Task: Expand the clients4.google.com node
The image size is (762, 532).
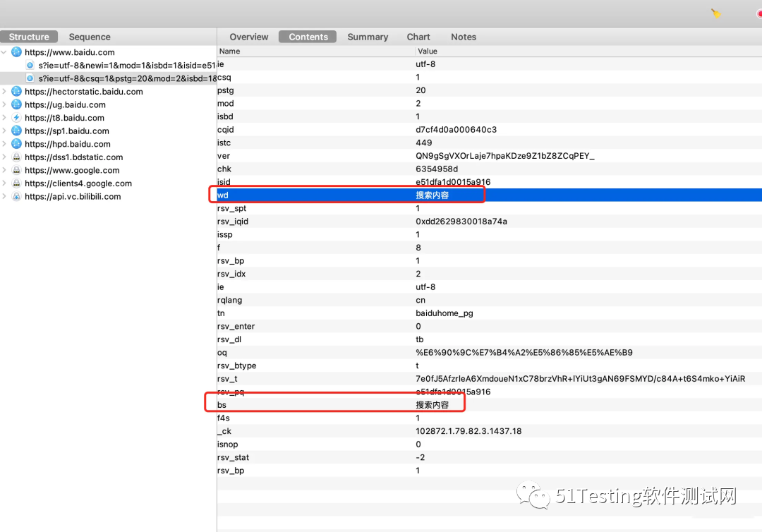Action: 4,183
